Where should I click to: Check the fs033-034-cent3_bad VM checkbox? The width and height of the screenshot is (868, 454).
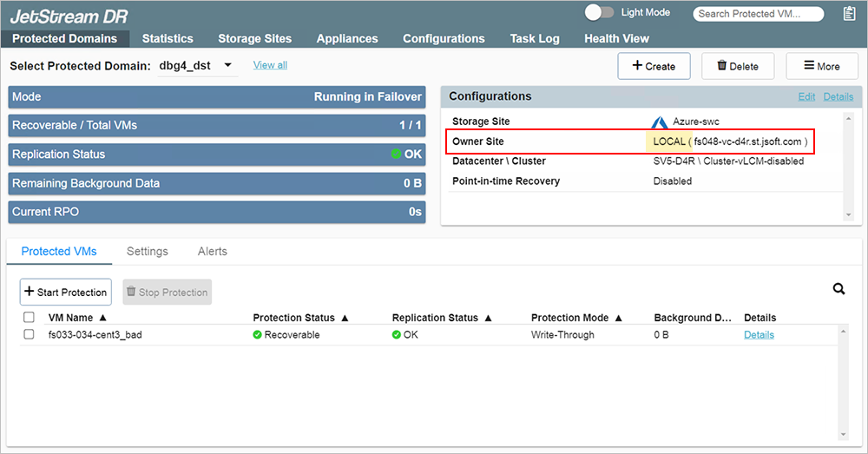point(29,335)
